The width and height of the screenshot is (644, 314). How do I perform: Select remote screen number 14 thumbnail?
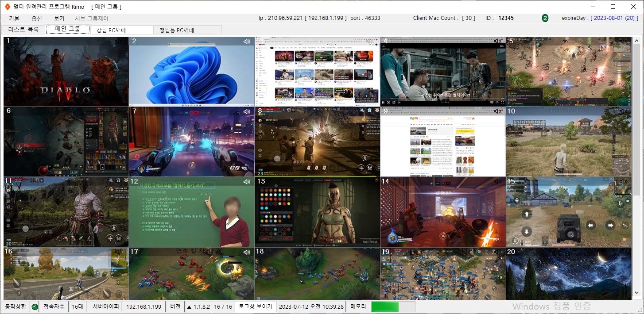click(443, 212)
